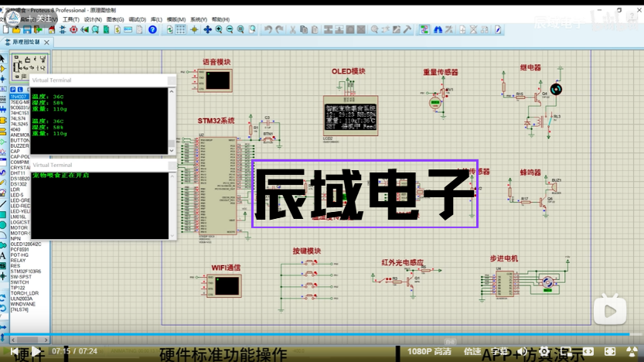The height and width of the screenshot is (362, 644).
Task: Open the video player settings gear
Action: click(x=544, y=352)
